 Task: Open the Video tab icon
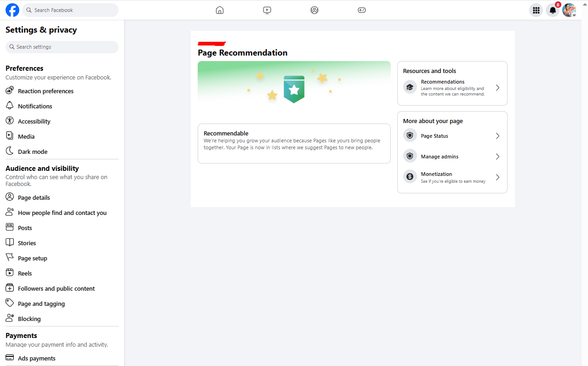point(267,10)
